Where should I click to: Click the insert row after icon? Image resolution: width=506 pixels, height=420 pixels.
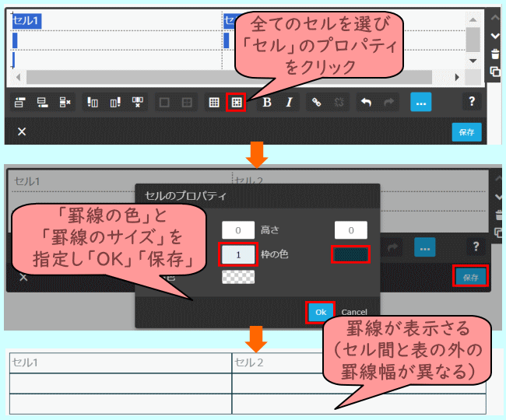(42, 103)
